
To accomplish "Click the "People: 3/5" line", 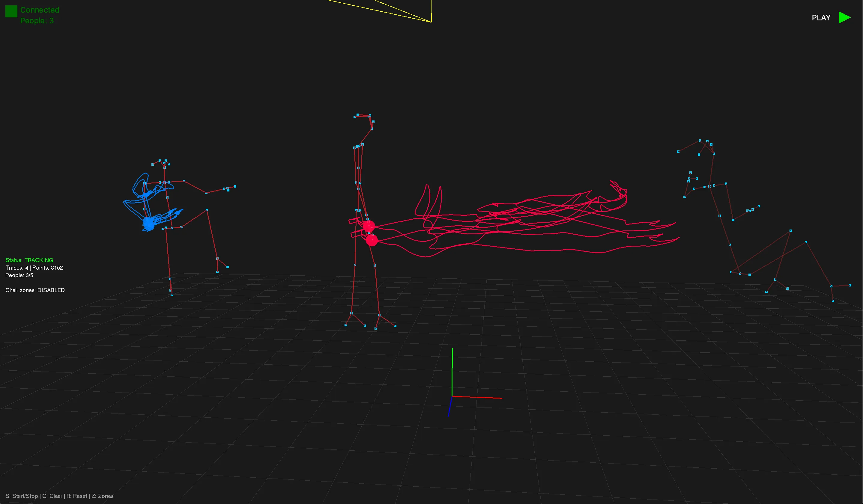I will click(x=19, y=275).
